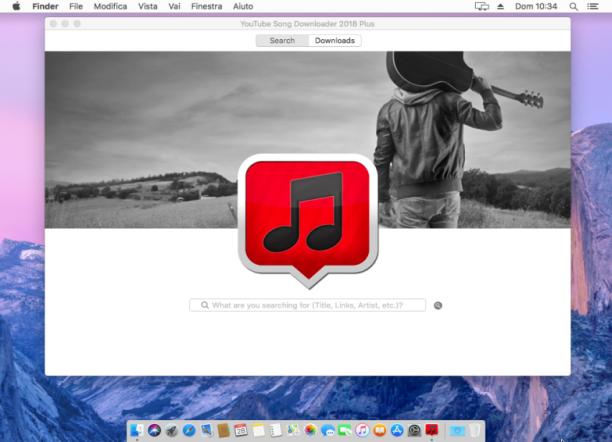612x442 pixels.
Task: Click the round search button beside the field
Action: [438, 305]
